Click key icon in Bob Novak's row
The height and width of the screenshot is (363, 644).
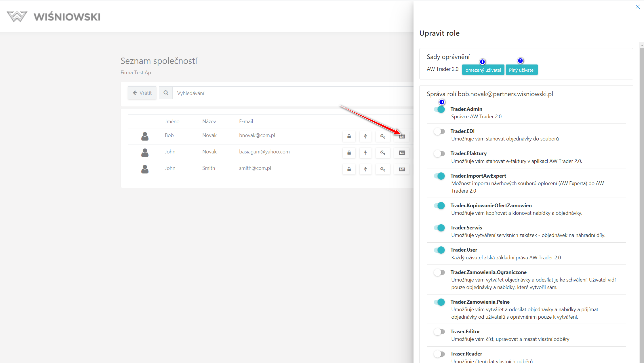pyautogui.click(x=382, y=136)
